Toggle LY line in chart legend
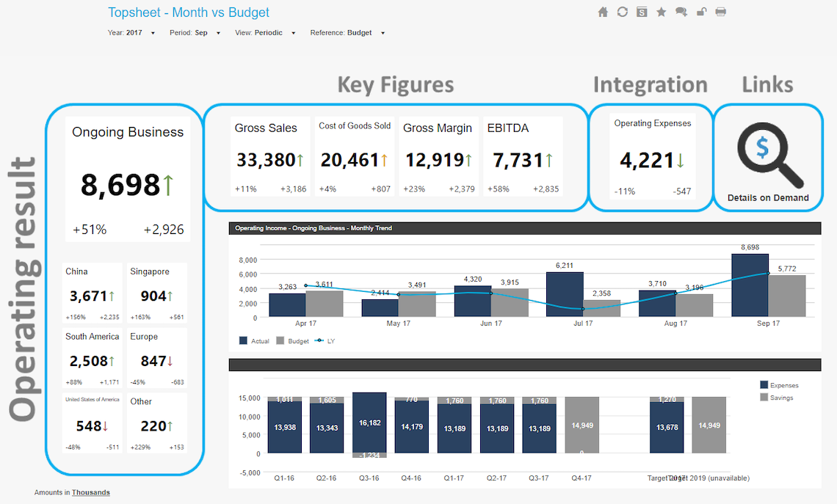 [325, 341]
